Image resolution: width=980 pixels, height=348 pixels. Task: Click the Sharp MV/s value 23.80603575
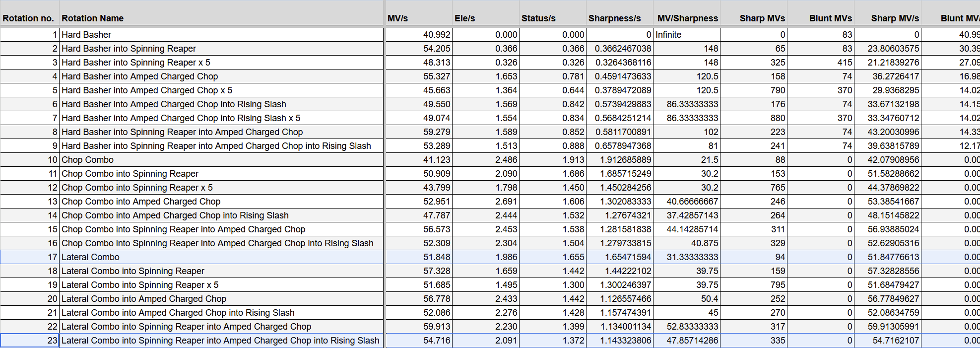click(x=888, y=49)
